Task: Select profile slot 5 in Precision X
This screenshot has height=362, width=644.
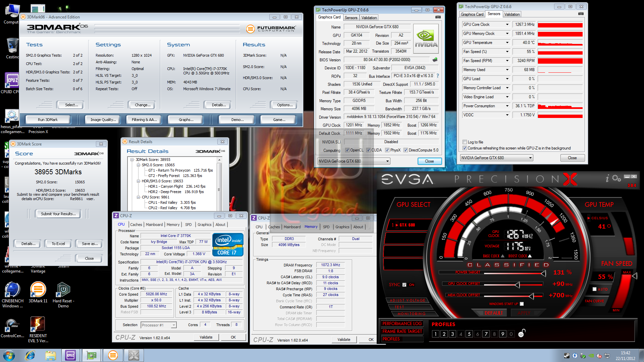Action: pos(469,334)
